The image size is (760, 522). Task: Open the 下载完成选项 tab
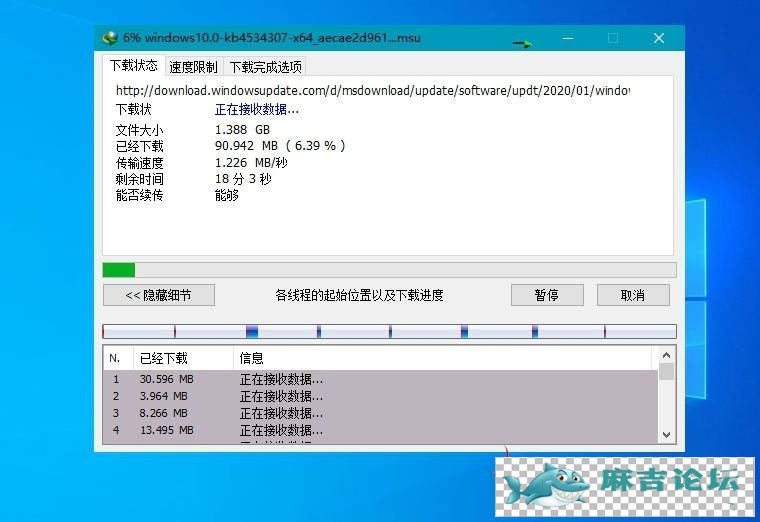(x=265, y=67)
